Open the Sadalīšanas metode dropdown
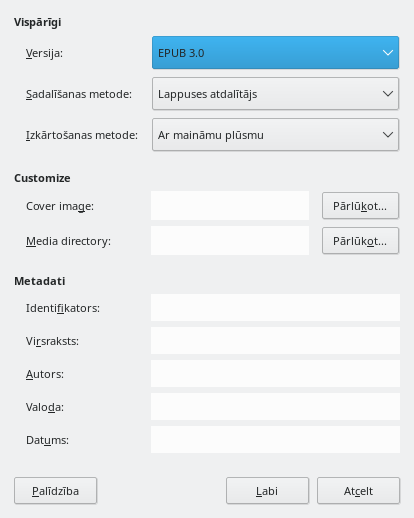Viewport: 414px width, 518px height. click(x=275, y=94)
